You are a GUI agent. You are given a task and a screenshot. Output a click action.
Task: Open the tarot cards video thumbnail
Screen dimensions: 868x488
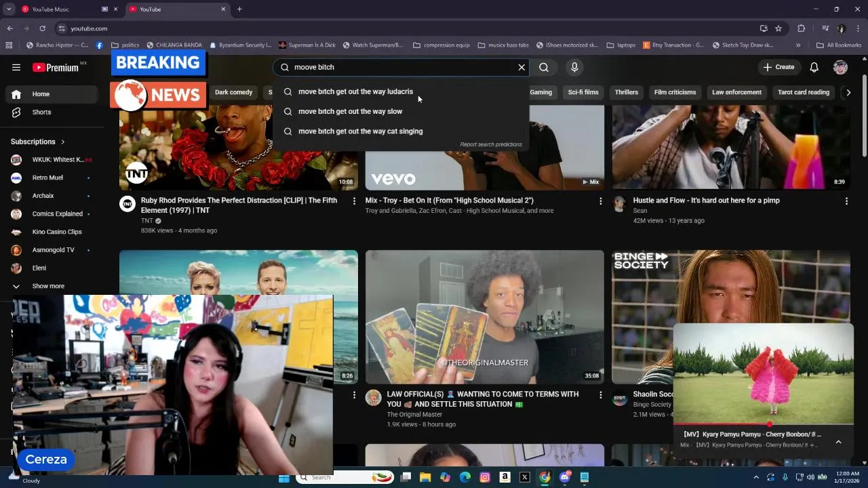[484, 317]
